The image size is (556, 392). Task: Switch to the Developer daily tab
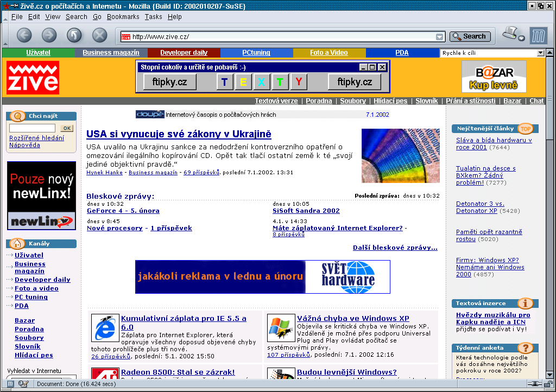tap(184, 53)
